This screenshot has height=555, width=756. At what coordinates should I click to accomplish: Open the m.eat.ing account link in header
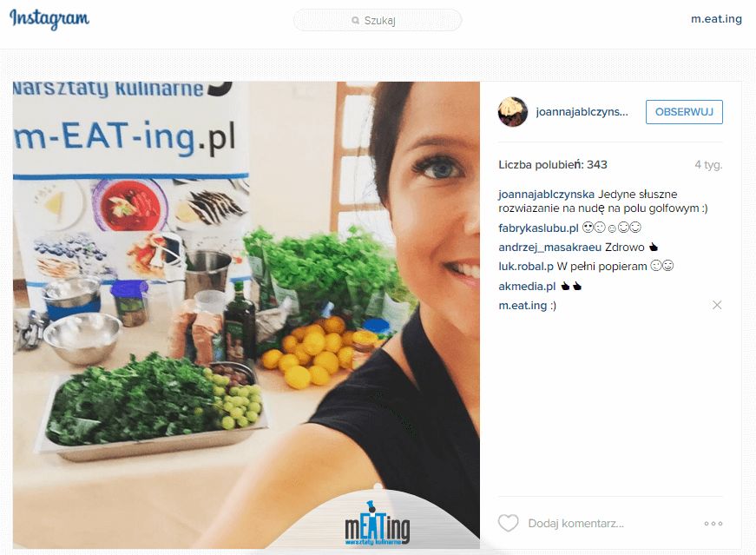pyautogui.click(x=716, y=19)
